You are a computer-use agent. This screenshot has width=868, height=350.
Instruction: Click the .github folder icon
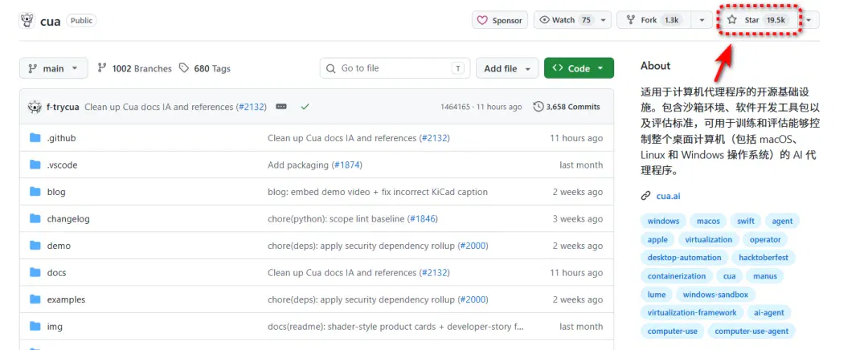(35, 138)
